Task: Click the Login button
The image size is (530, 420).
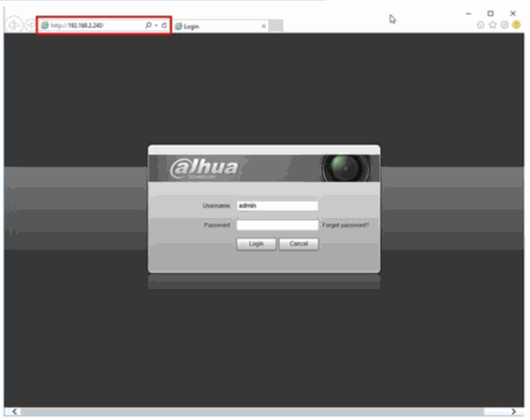Action: 257,244
